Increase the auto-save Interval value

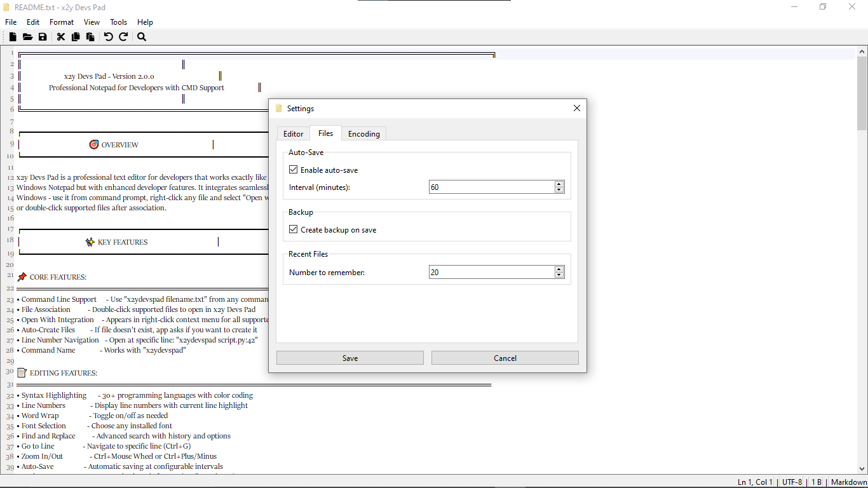(x=559, y=184)
